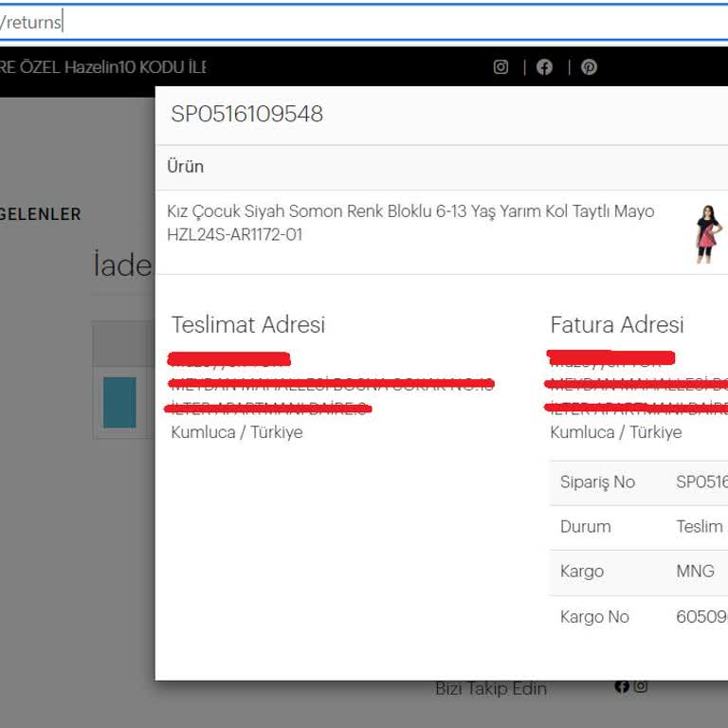Click the footer Facebook icon near Bizi Takip Edin
728x728 pixels.
[622, 686]
